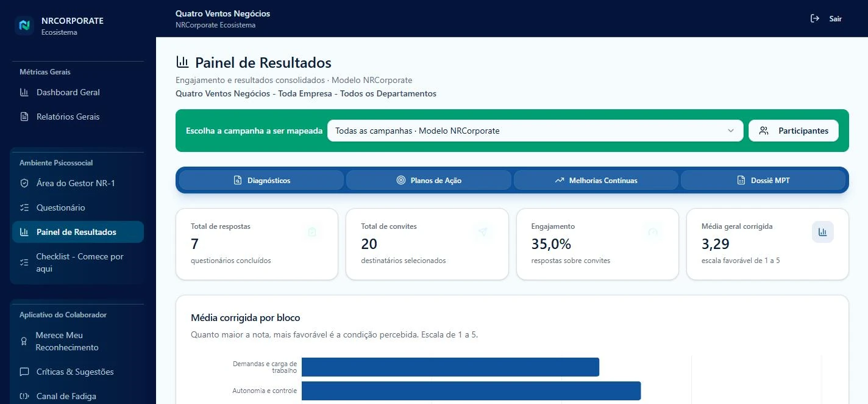This screenshot has width=868, height=404.
Task: Go to the Dossiê MPT tab
Action: 763,181
